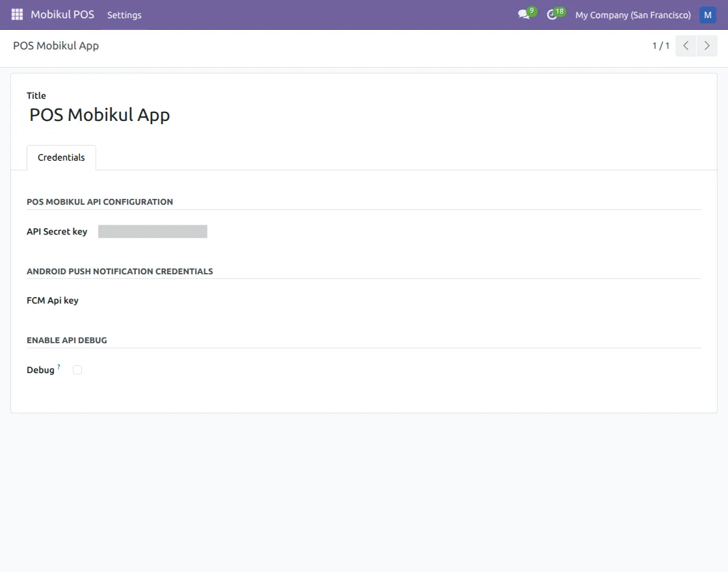Screen dimensions: 728x572
Task: Open company switcher My Company (San Francisco)
Action: pyautogui.click(x=633, y=15)
